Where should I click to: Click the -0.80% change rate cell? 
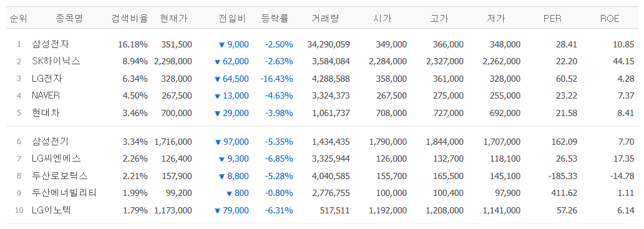pos(279,193)
